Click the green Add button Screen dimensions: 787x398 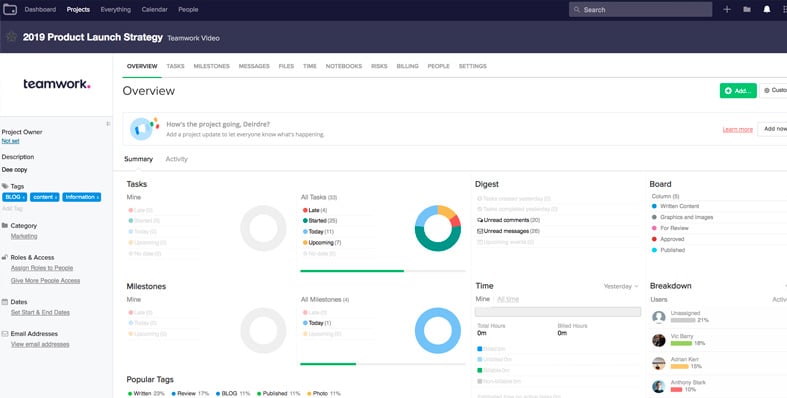[738, 90]
